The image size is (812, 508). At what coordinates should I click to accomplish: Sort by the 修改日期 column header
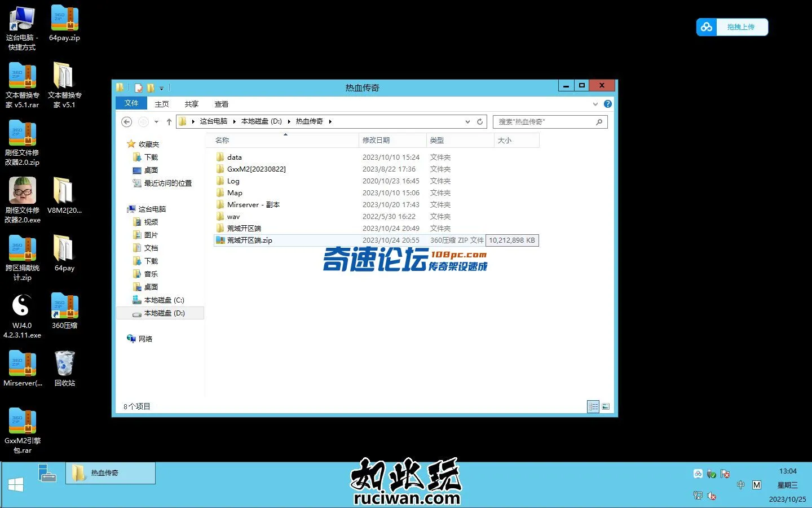[x=392, y=140]
